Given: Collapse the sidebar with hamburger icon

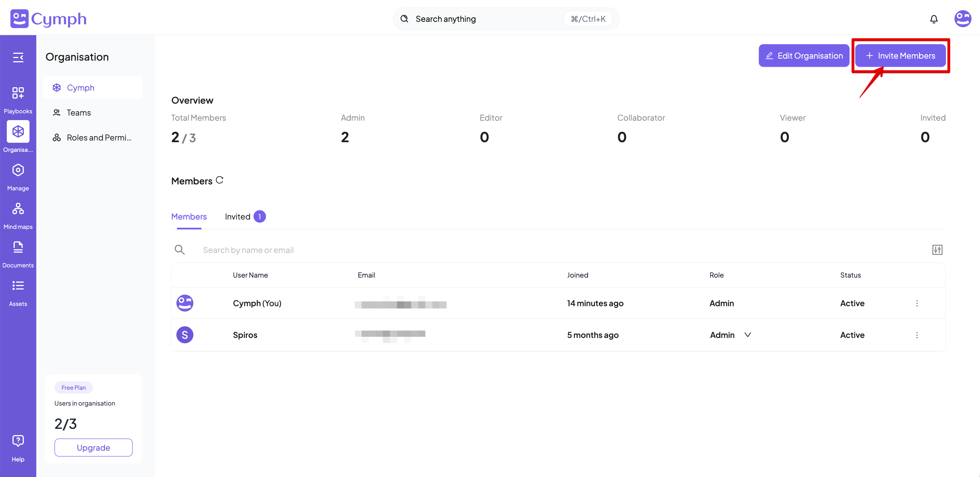Looking at the screenshot, I should tap(18, 58).
